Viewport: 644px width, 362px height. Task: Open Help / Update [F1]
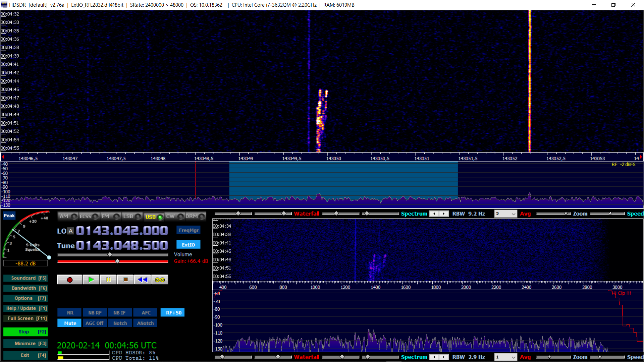click(x=25, y=308)
